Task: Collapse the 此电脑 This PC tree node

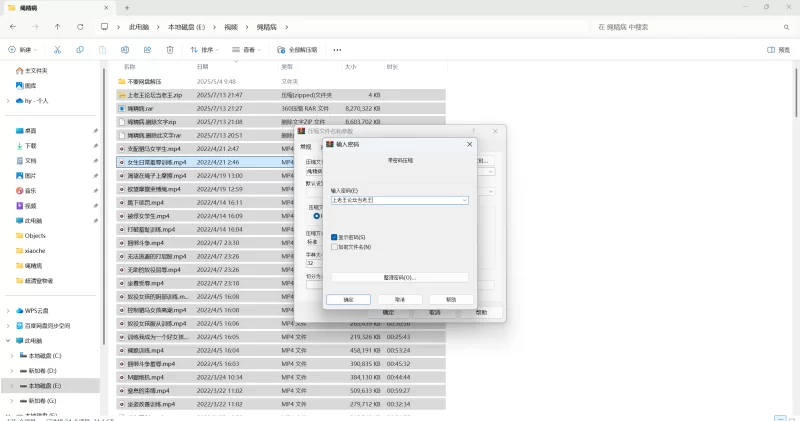Action: click(8, 341)
